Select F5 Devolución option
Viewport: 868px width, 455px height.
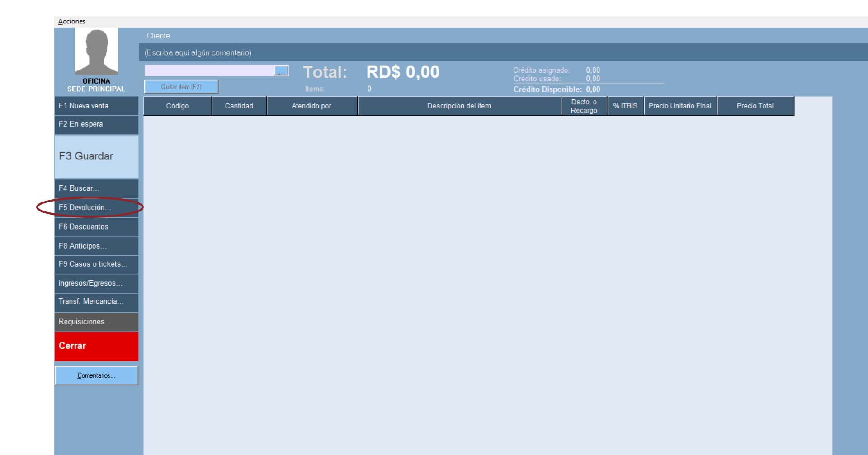[96, 207]
